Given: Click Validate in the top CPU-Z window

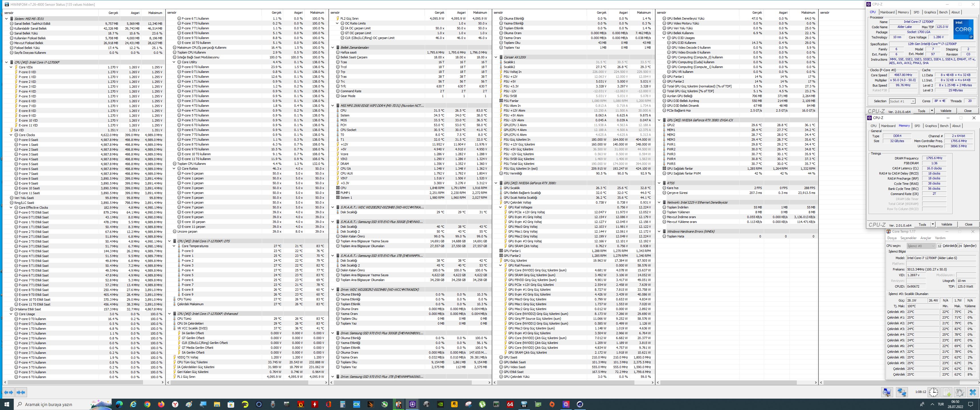Looking at the screenshot, I should point(946,111).
